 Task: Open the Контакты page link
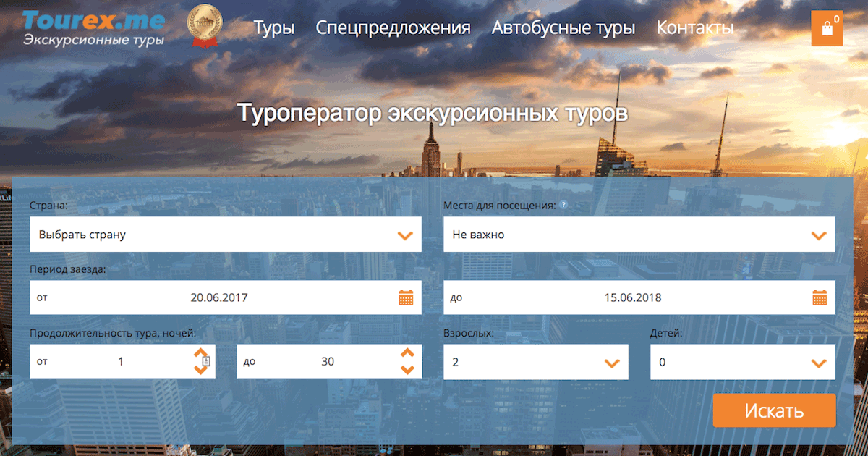(x=694, y=28)
